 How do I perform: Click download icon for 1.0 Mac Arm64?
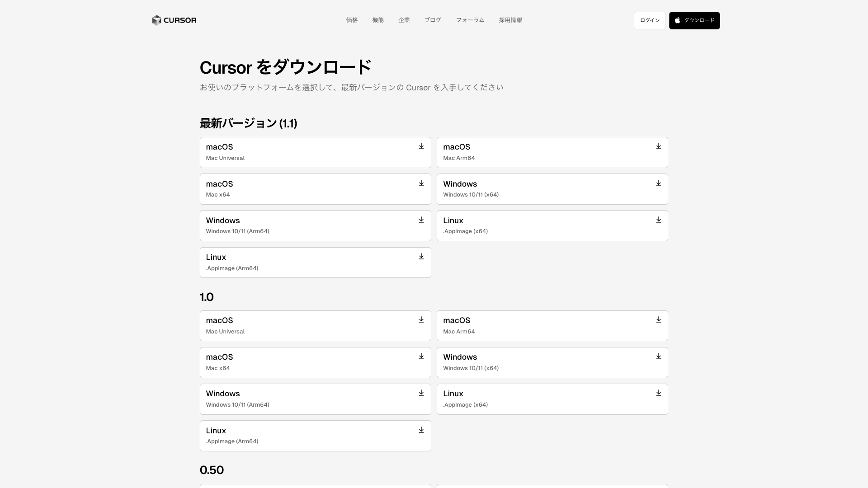[659, 320]
